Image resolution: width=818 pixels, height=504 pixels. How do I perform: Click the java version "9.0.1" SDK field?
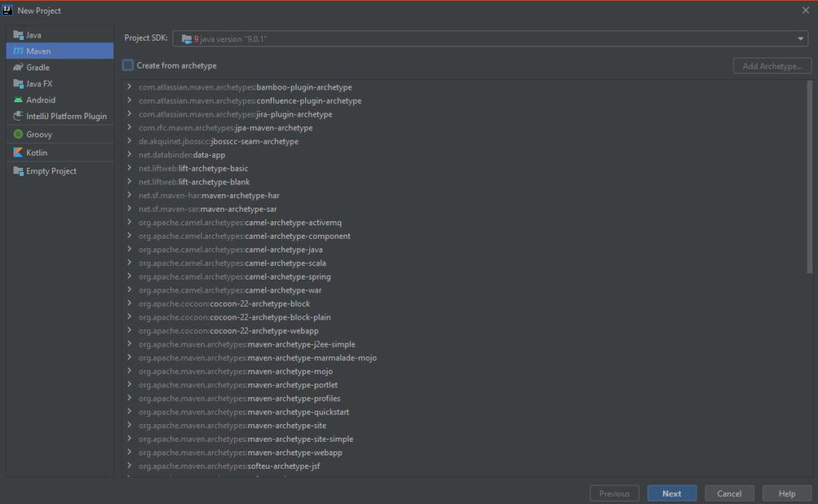(490, 38)
